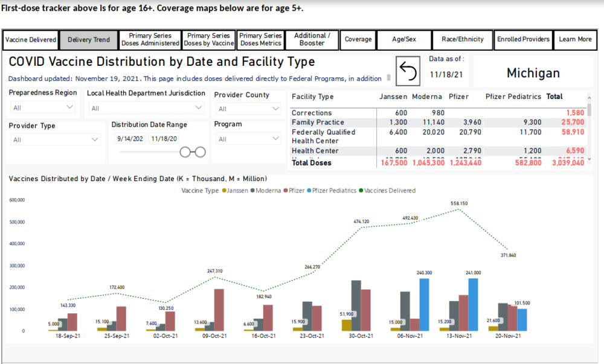
Task: Click the Total column header in table
Action: point(554,97)
